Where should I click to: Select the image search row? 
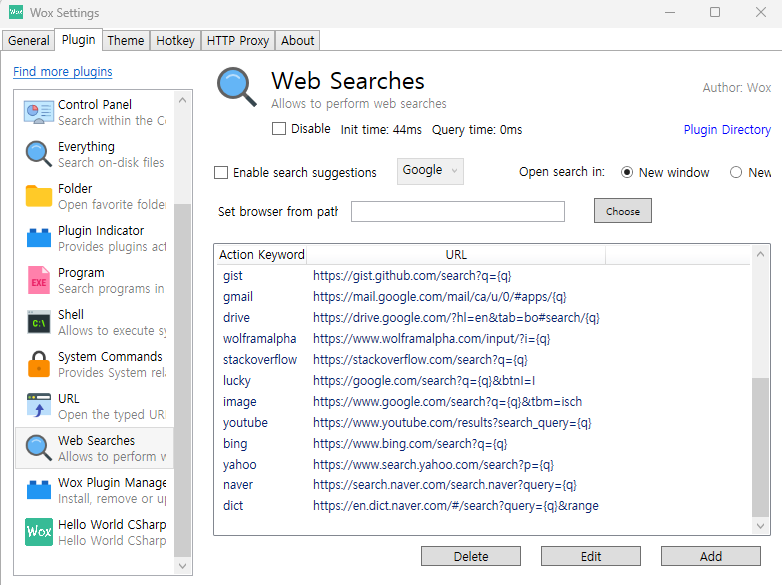484,401
